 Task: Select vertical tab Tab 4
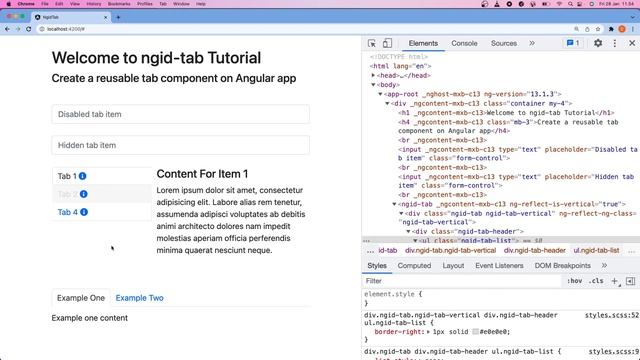click(102, 212)
